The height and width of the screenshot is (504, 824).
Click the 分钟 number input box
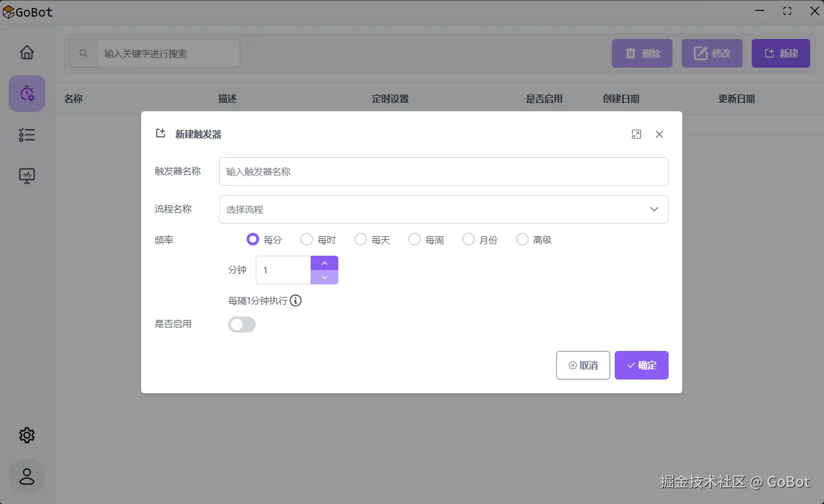pyautogui.click(x=283, y=270)
